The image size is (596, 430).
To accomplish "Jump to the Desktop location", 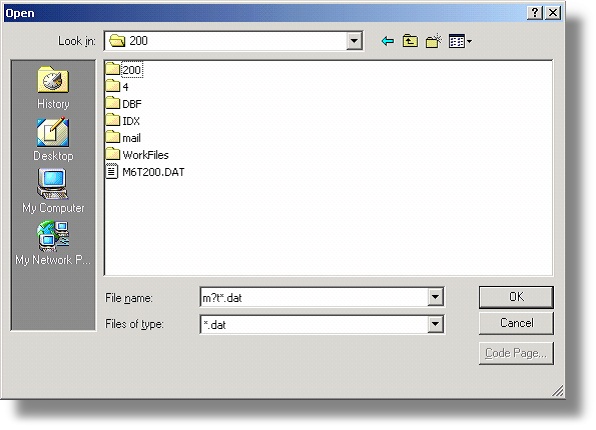I will pos(53,140).
